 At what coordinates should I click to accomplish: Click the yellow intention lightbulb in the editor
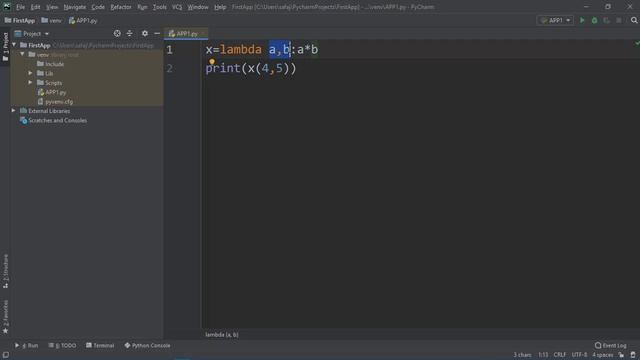coord(212,62)
